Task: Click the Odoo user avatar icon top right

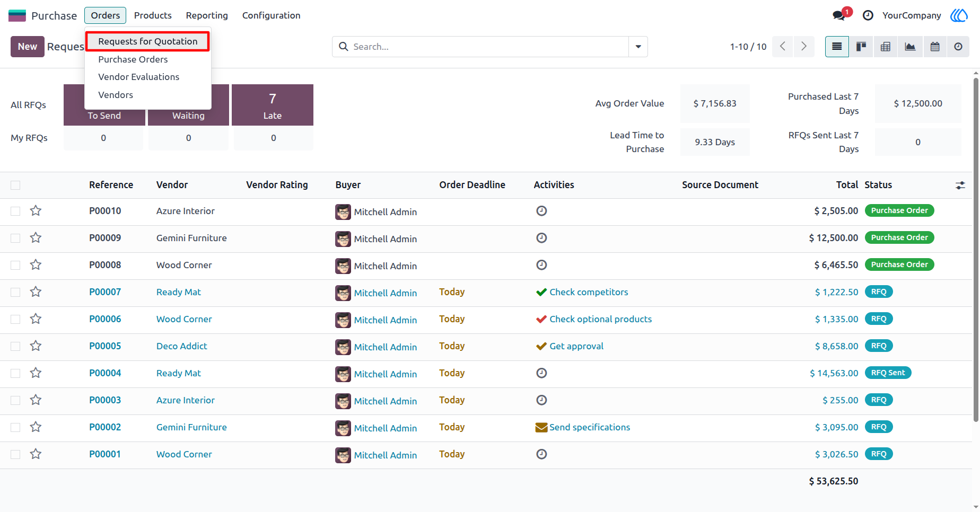Action: point(959,15)
